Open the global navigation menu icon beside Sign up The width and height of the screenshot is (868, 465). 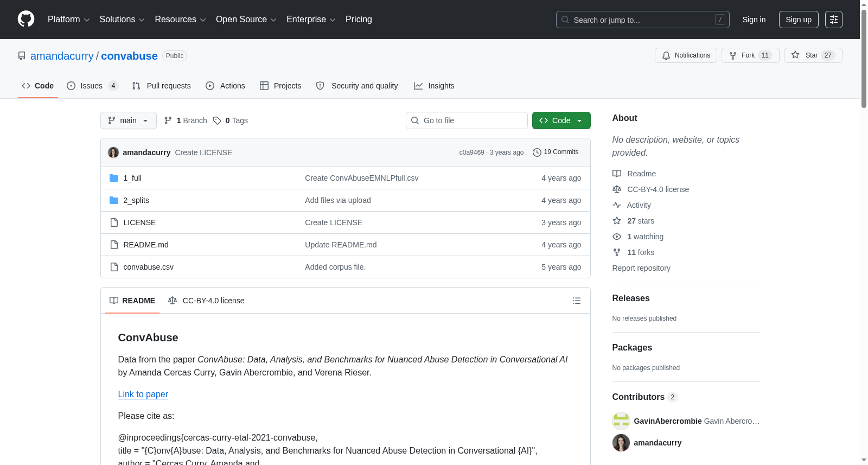pos(834,20)
